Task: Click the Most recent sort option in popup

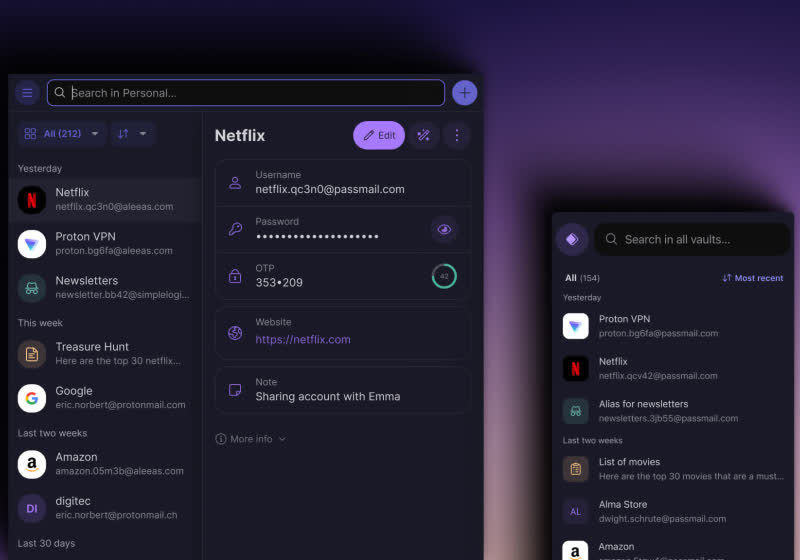Action: (x=753, y=278)
